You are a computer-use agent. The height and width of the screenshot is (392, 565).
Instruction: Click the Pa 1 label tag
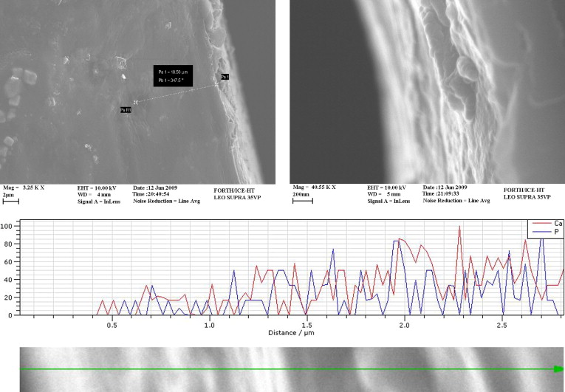225,77
